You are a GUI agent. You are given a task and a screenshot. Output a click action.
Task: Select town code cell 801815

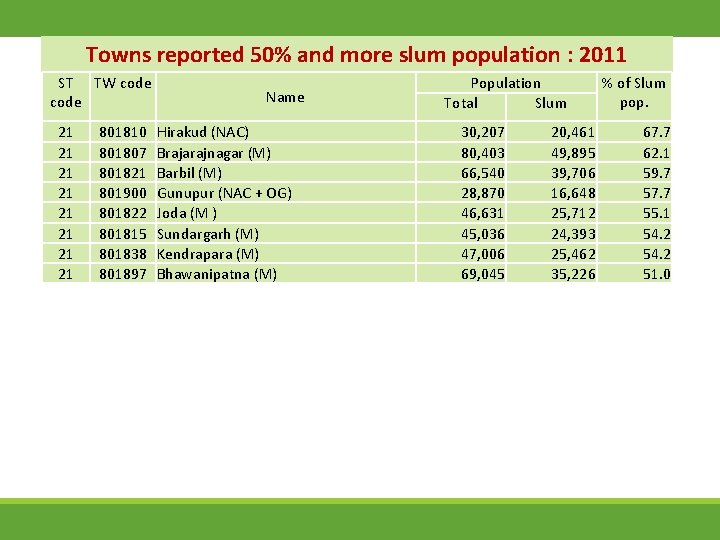click(123, 234)
